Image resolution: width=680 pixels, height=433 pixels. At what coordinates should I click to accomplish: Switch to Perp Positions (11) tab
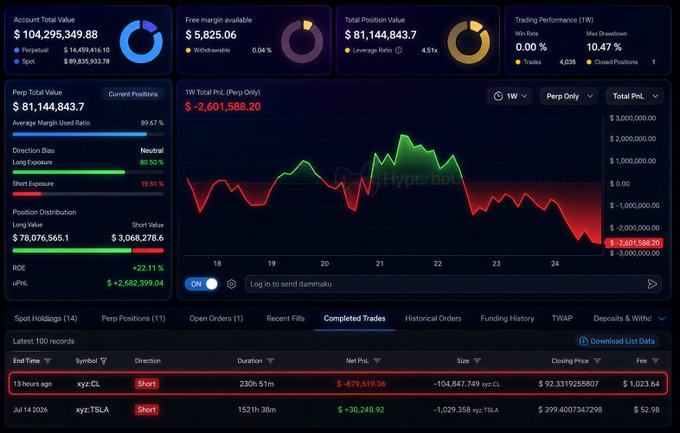(x=134, y=318)
